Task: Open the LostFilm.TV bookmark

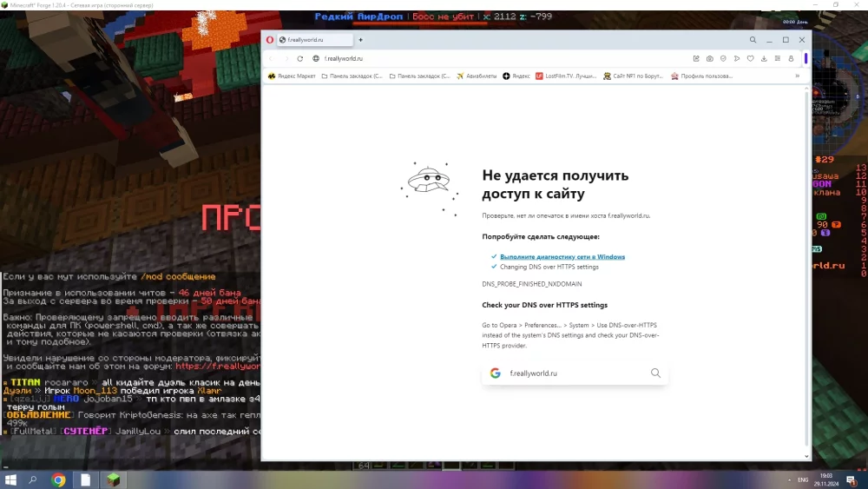Action: pyautogui.click(x=566, y=76)
